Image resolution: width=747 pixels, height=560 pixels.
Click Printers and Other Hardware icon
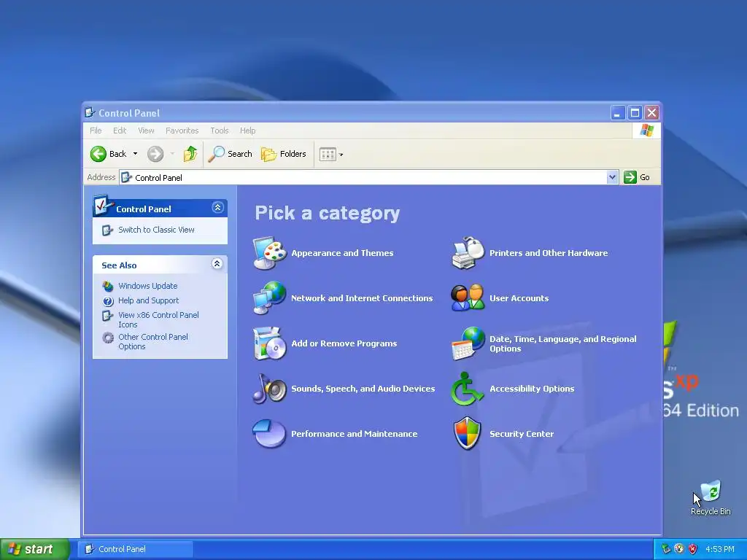pos(468,253)
